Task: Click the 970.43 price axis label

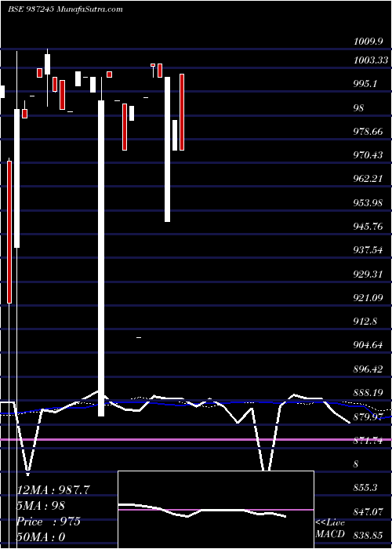Action: click(368, 155)
